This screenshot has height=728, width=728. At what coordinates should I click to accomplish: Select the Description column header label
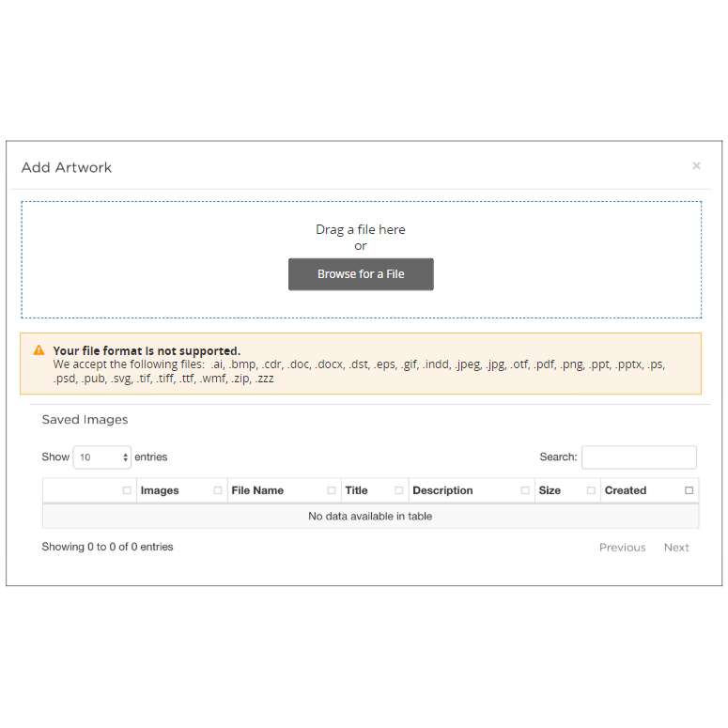coord(442,490)
